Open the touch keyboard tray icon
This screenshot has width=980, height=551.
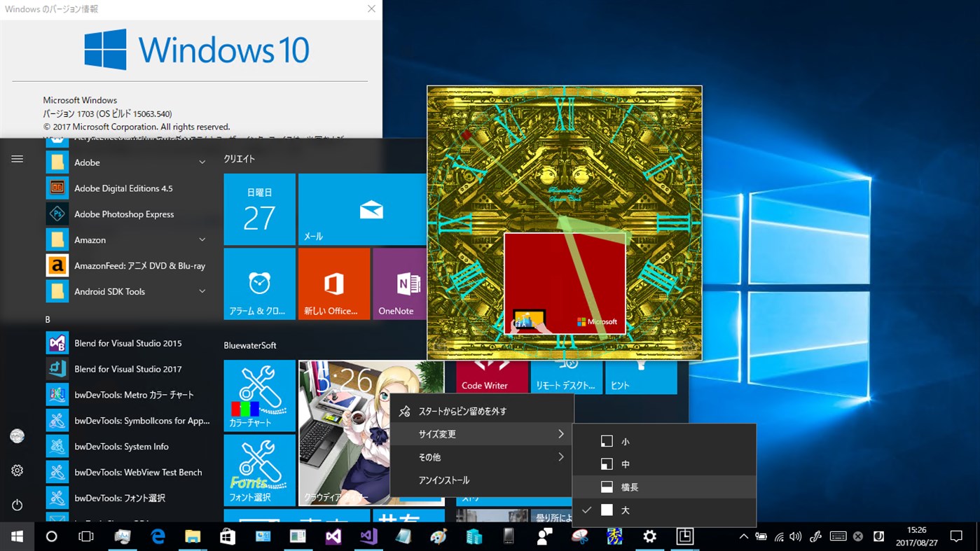(838, 537)
